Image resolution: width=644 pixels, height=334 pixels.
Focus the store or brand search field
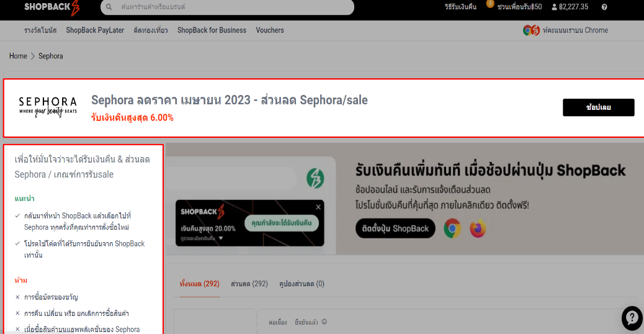pyautogui.click(x=227, y=7)
